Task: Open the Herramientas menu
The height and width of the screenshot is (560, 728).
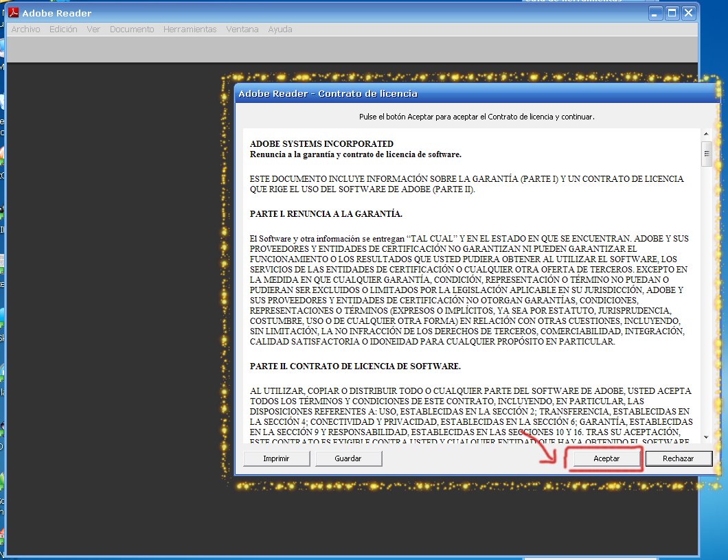Action: pyautogui.click(x=190, y=30)
